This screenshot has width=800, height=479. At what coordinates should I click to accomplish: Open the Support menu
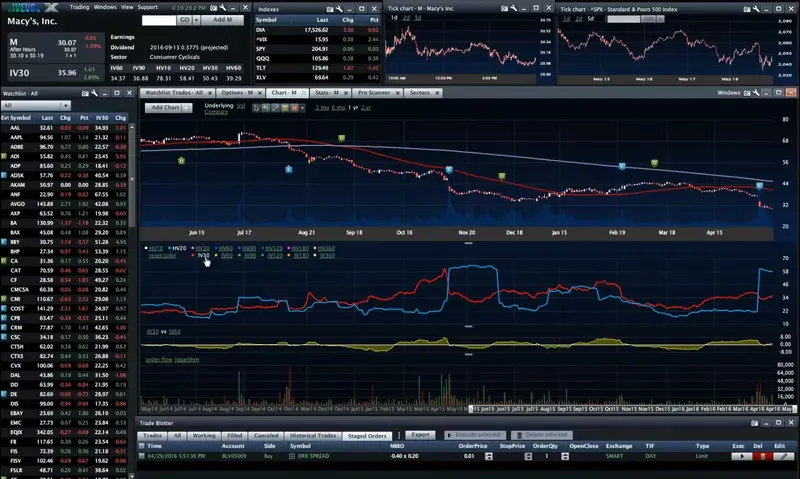click(x=147, y=7)
